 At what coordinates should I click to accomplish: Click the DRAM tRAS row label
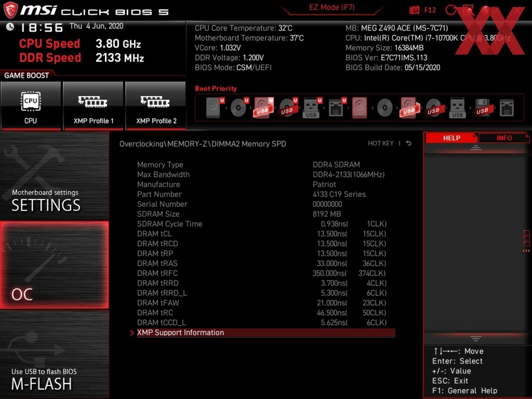157,263
